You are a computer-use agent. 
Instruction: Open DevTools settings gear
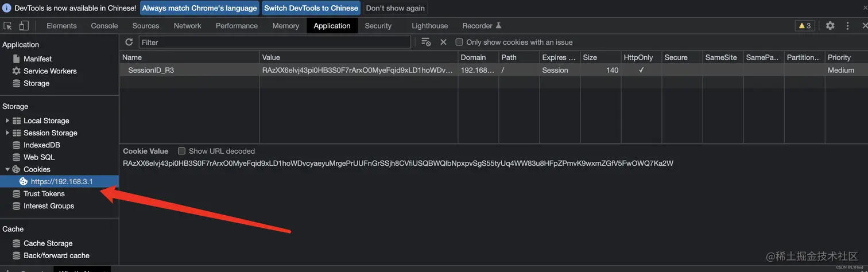(830, 26)
